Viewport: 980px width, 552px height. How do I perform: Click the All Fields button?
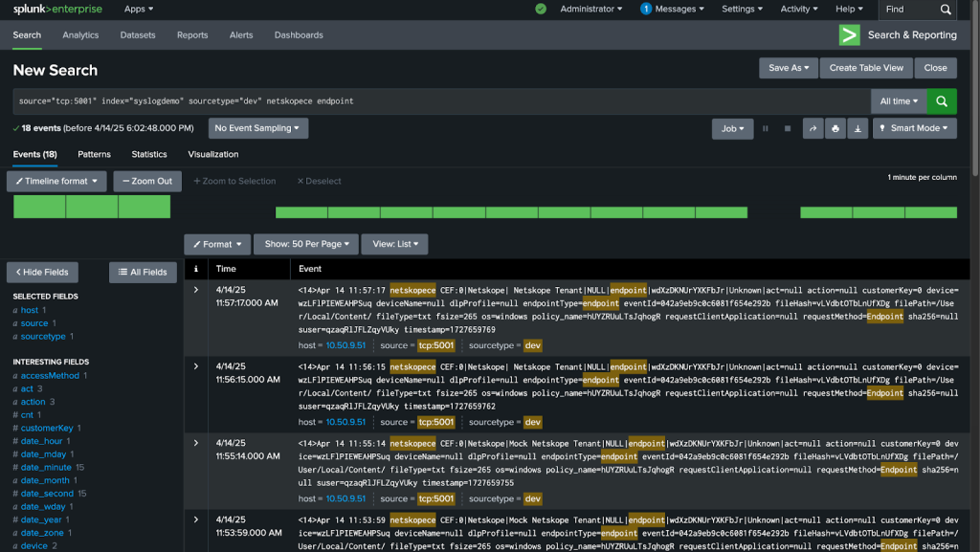(143, 273)
